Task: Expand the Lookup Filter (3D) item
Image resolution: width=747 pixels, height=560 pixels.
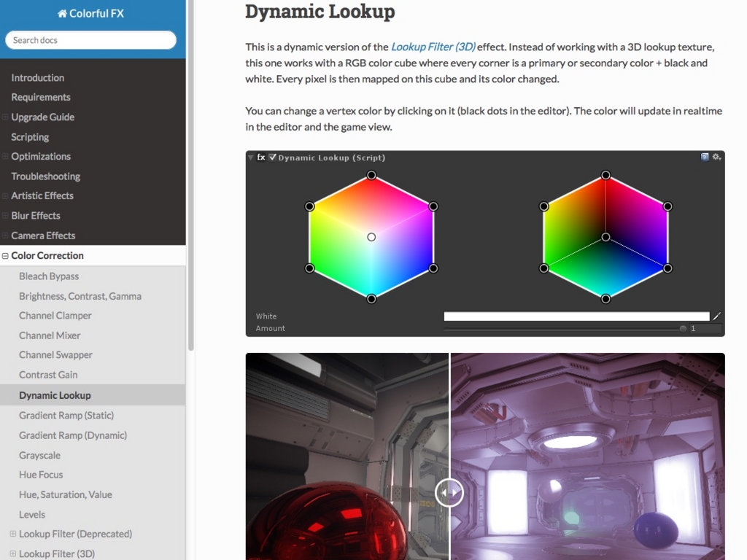Action: pos(13,554)
